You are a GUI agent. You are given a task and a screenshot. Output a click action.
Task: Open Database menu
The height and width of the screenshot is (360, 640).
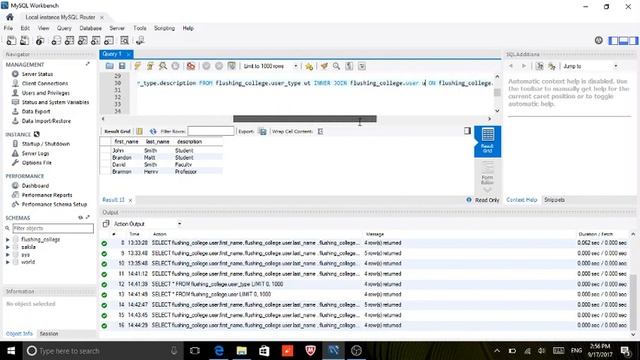90,28
